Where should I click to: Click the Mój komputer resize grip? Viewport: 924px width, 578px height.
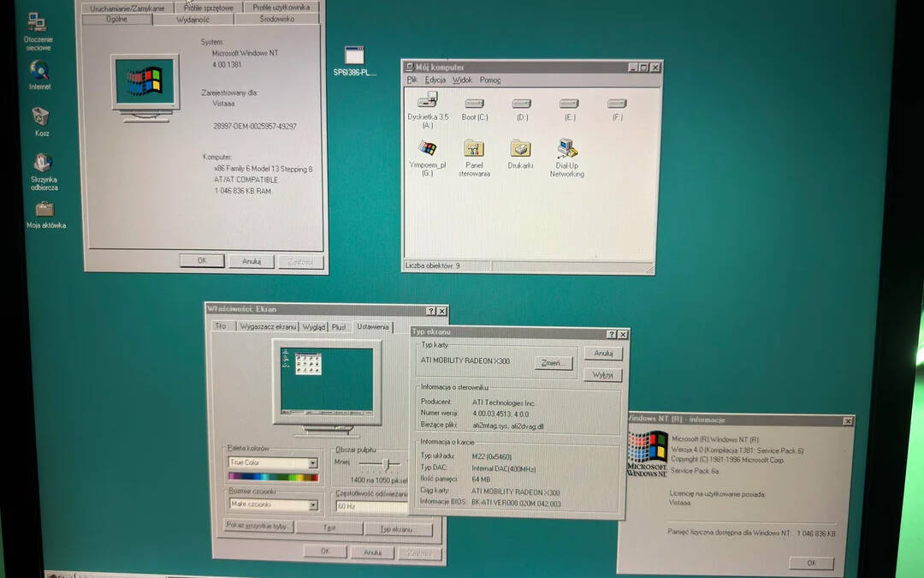click(649, 270)
